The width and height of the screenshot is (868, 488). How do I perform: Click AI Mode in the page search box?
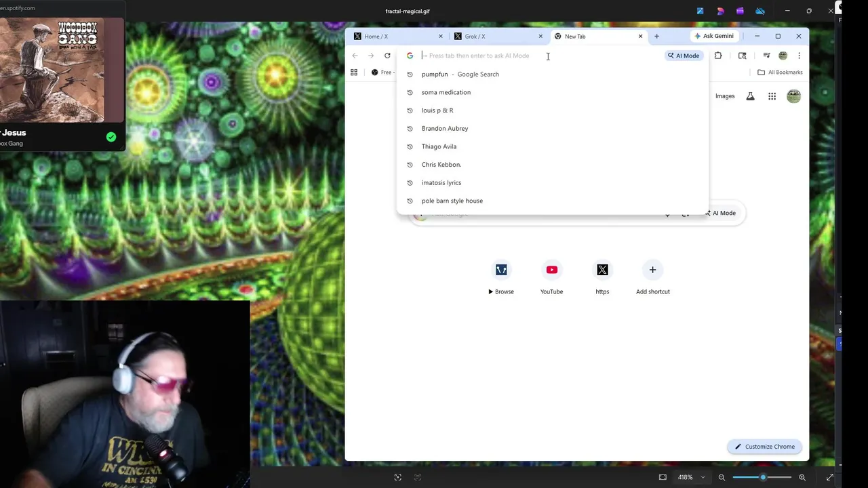click(x=720, y=213)
